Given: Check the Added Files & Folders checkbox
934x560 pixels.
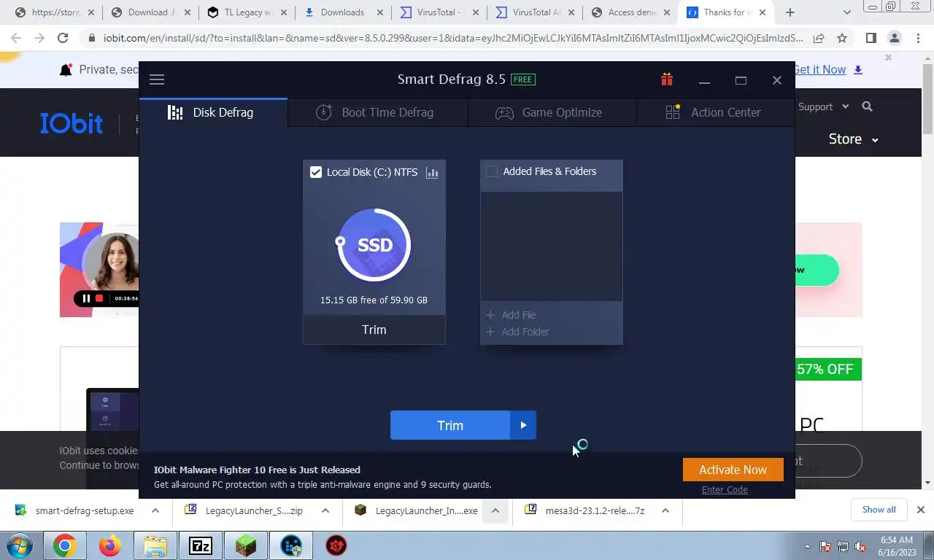Looking at the screenshot, I should point(492,171).
